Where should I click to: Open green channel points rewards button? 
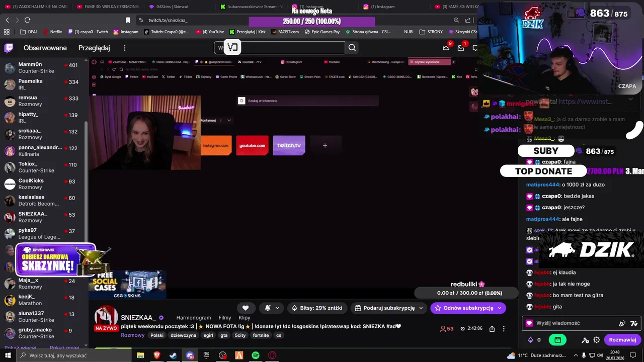[557, 340]
